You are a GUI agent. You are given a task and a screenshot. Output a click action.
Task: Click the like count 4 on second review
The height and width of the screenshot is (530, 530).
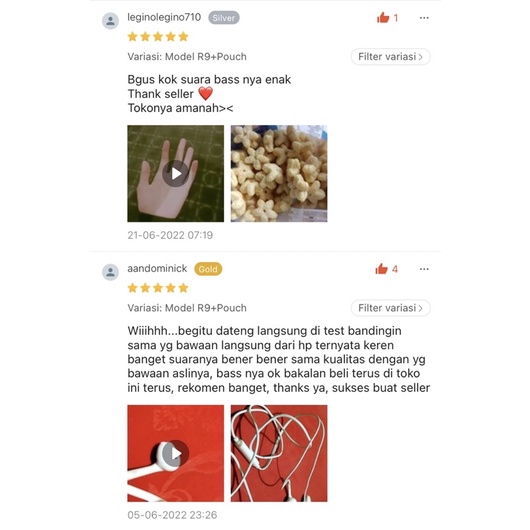(x=395, y=269)
